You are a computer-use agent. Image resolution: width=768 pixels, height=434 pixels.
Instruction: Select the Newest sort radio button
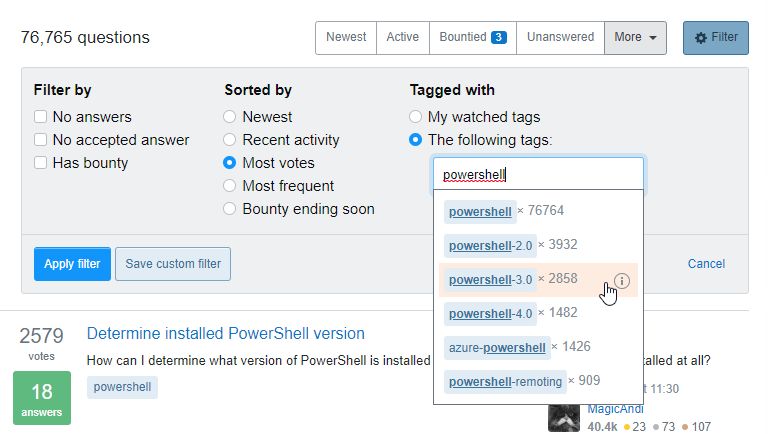coord(229,117)
